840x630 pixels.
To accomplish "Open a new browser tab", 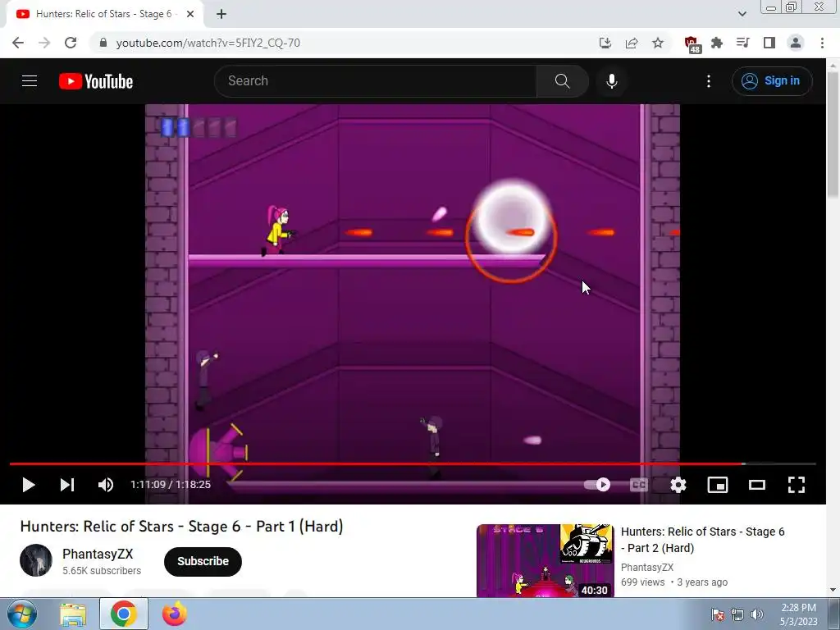I will [x=221, y=15].
